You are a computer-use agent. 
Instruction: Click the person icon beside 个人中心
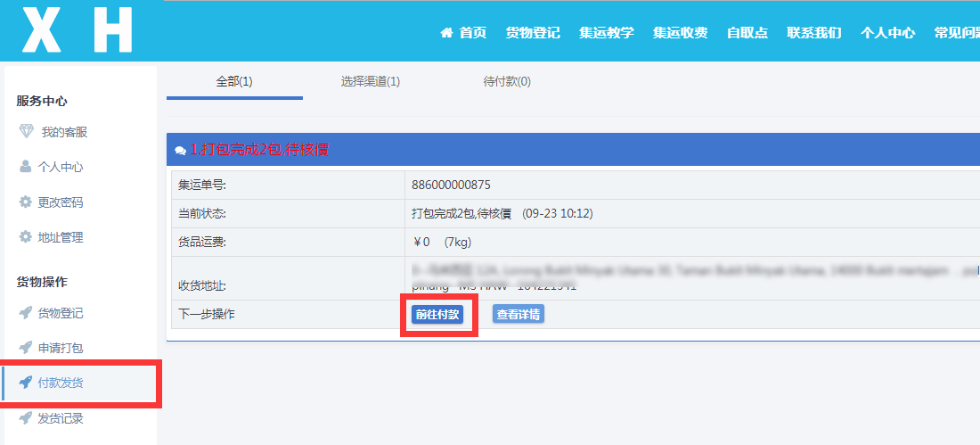tap(26, 167)
